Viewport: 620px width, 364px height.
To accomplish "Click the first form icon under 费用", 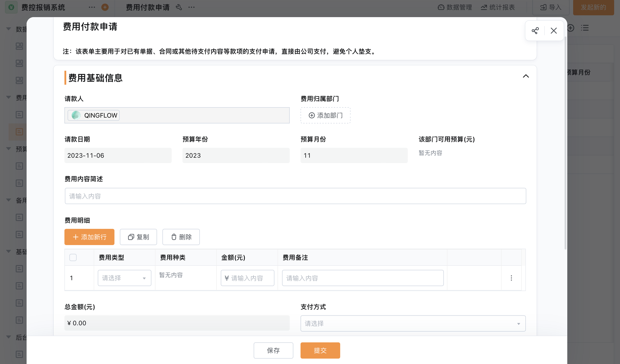I will [19, 115].
